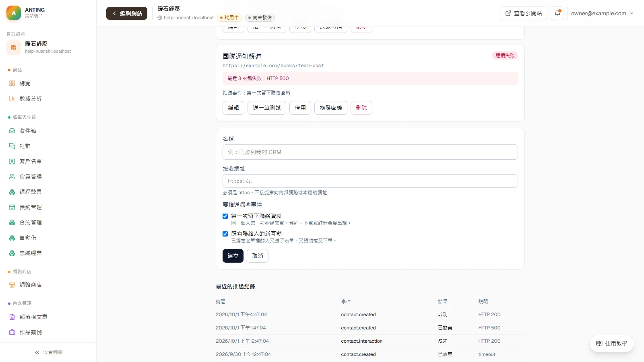Go back via 編輯網站 button
The width and height of the screenshot is (644, 362).
[127, 13]
